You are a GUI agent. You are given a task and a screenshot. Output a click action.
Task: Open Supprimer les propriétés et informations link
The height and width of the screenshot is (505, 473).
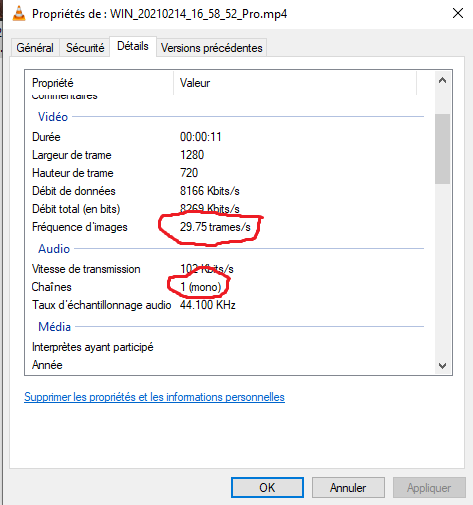[154, 397]
